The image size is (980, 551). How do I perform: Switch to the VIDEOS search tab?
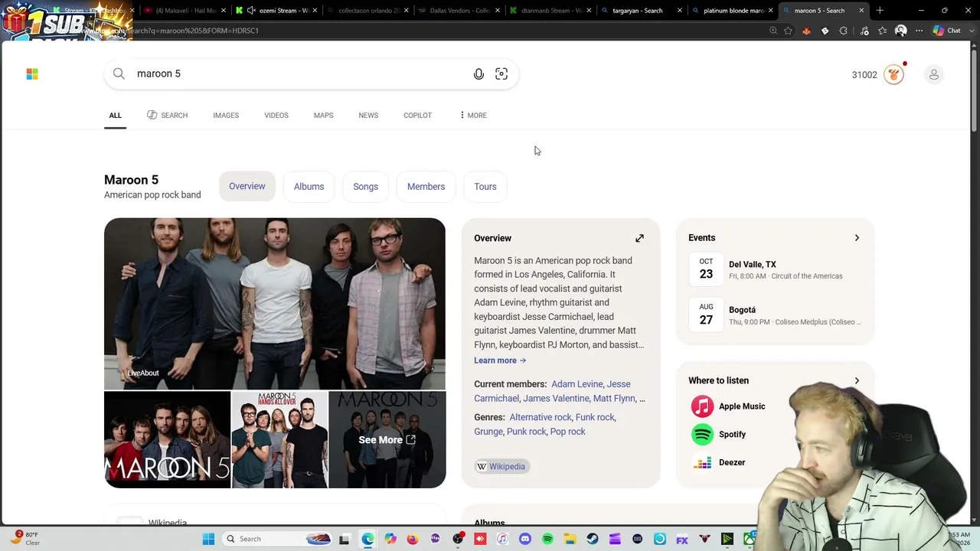click(x=276, y=116)
